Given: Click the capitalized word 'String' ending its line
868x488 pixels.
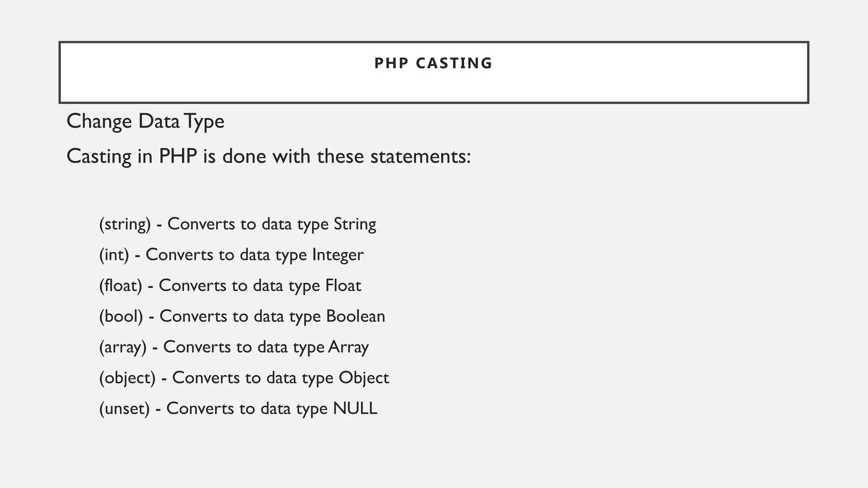Looking at the screenshot, I should pyautogui.click(x=355, y=224).
